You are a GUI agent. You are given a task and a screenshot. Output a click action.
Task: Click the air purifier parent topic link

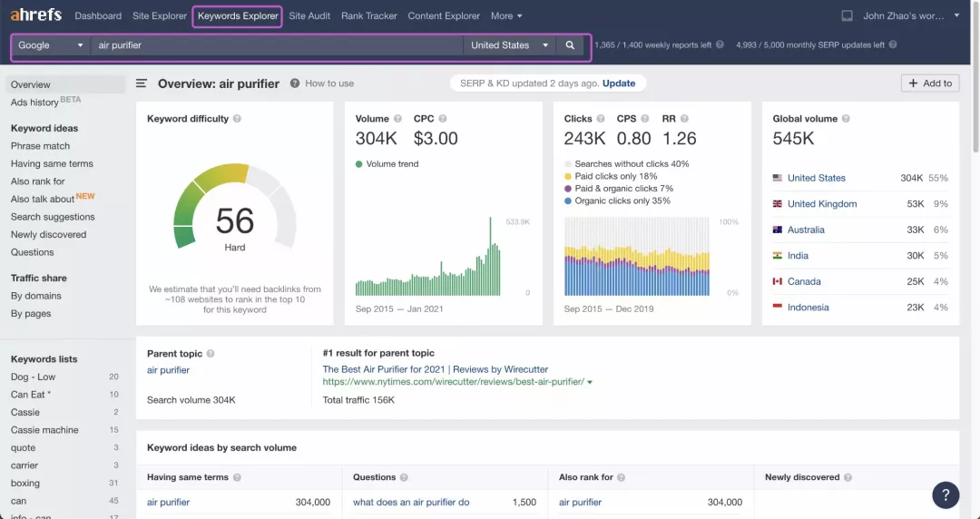point(168,370)
